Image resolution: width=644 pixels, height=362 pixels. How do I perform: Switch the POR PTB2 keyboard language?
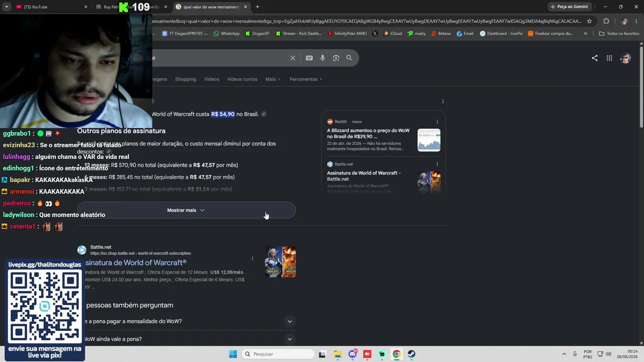click(x=588, y=354)
